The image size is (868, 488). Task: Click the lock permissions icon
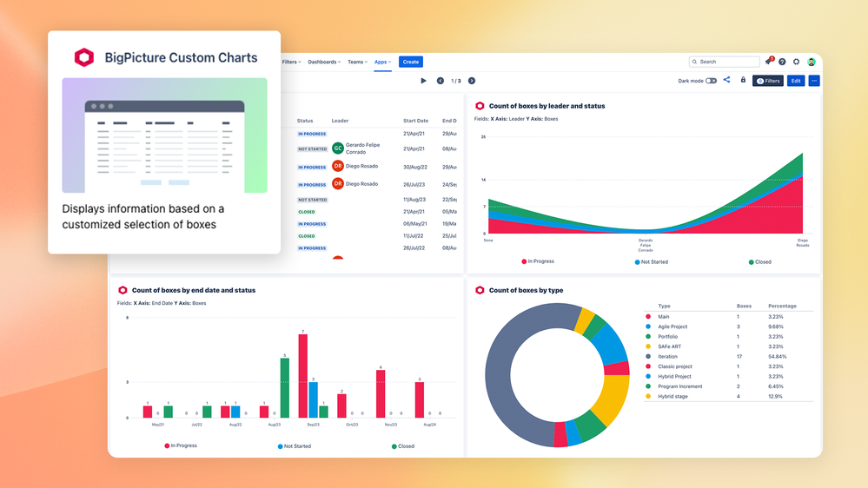click(743, 80)
